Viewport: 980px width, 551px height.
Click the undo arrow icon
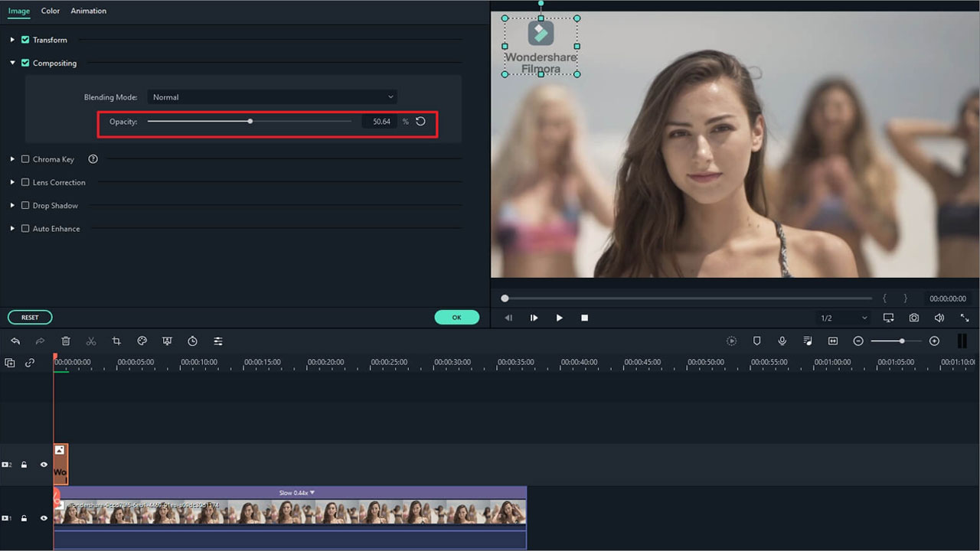click(x=15, y=341)
